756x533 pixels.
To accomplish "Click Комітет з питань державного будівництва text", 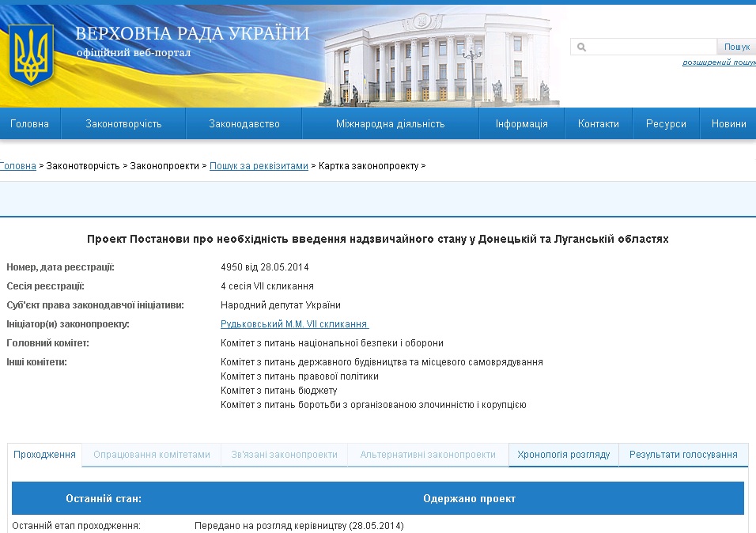I will (x=381, y=362).
